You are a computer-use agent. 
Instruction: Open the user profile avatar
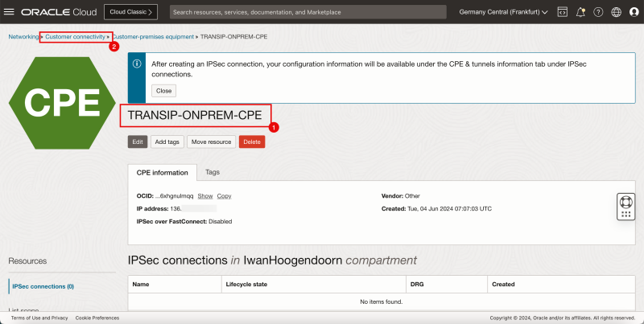pos(634,12)
